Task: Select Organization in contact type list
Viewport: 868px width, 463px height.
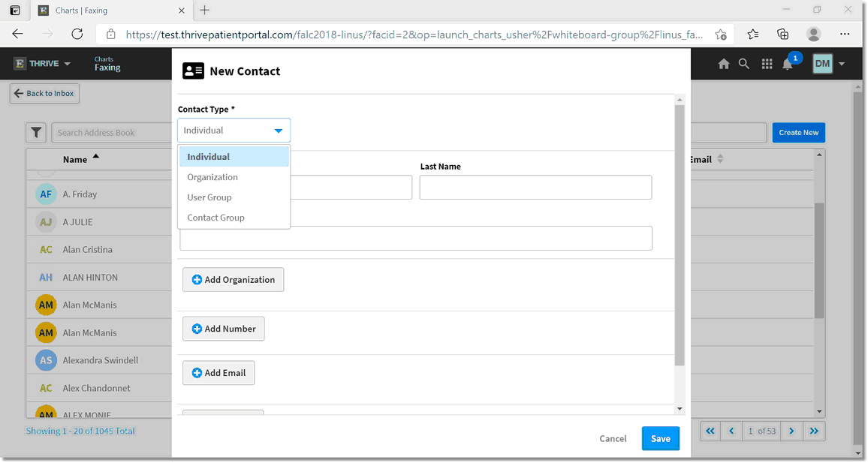Action: [x=234, y=177]
